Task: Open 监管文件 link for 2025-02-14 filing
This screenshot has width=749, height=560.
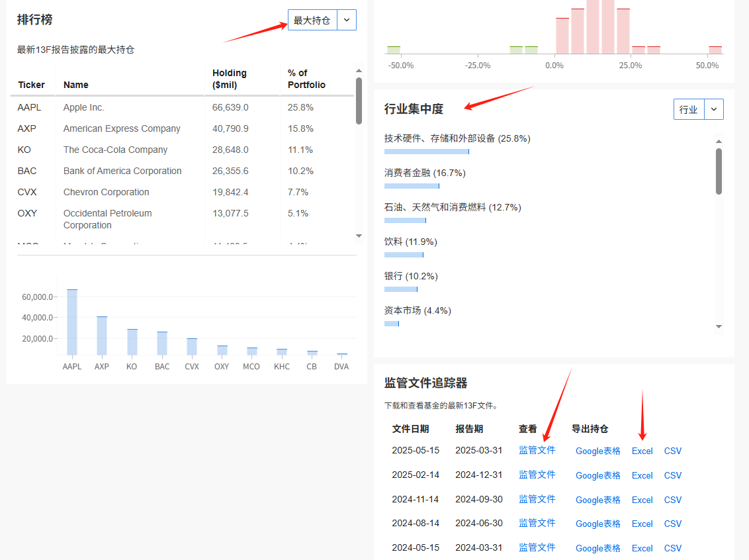Action: click(x=537, y=475)
